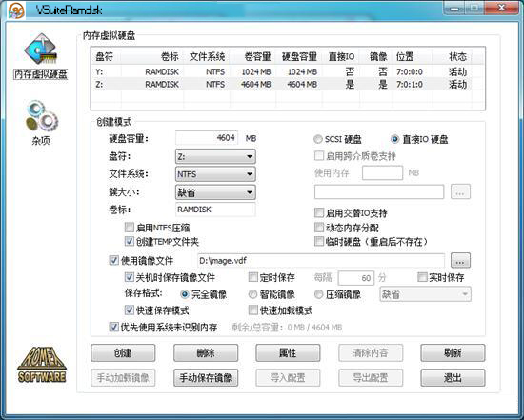The width and height of the screenshot is (524, 420).
Task: Browse for image file next to D:\image.vdf
Action: 460,261
